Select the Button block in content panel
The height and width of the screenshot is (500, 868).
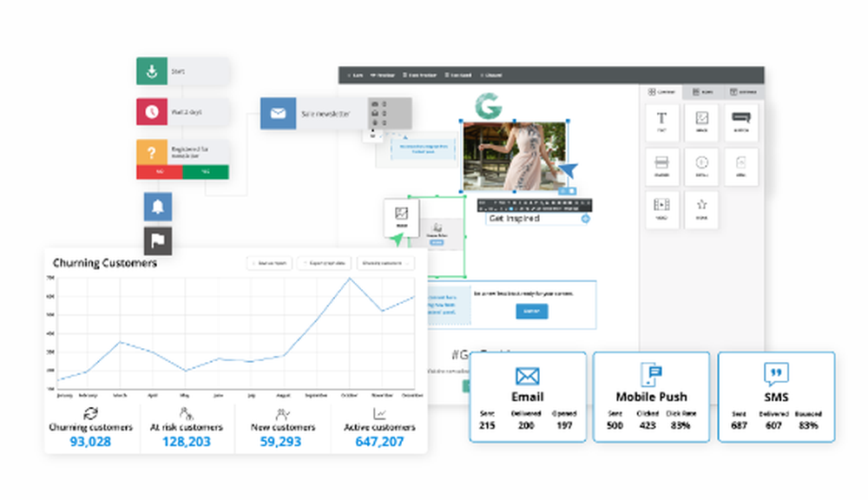[x=741, y=122]
